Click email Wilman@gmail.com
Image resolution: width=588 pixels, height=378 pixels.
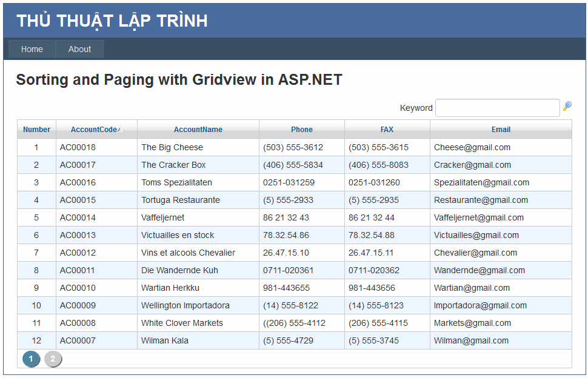(472, 340)
